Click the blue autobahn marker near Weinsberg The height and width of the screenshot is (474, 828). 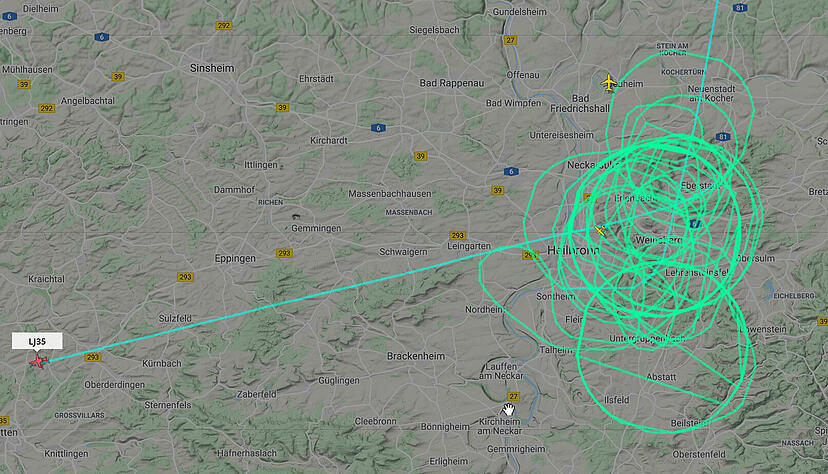(695, 224)
